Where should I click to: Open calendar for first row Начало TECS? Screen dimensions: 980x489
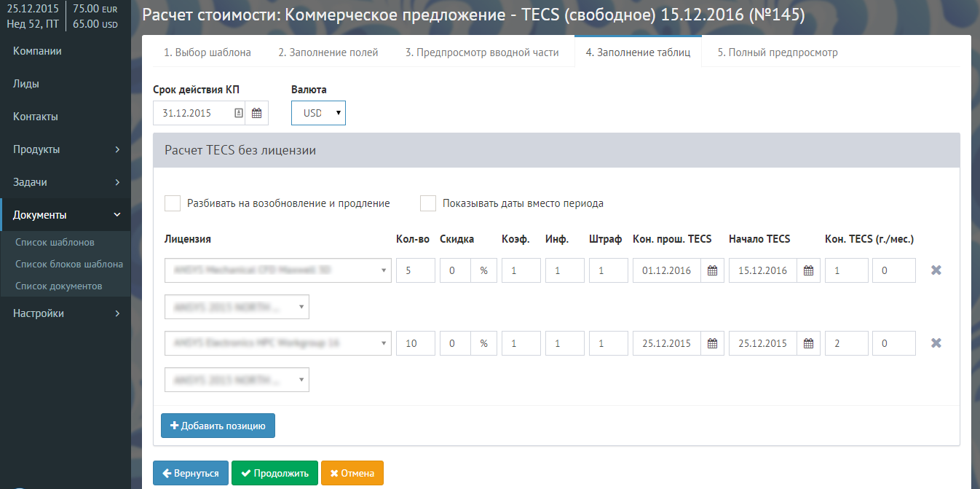(x=808, y=270)
